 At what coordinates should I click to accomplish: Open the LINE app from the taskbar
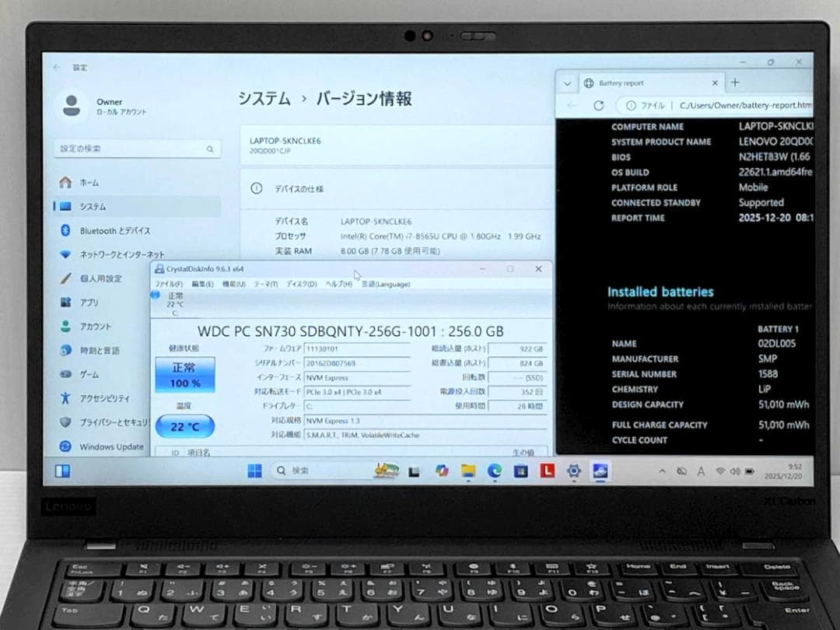(546, 471)
